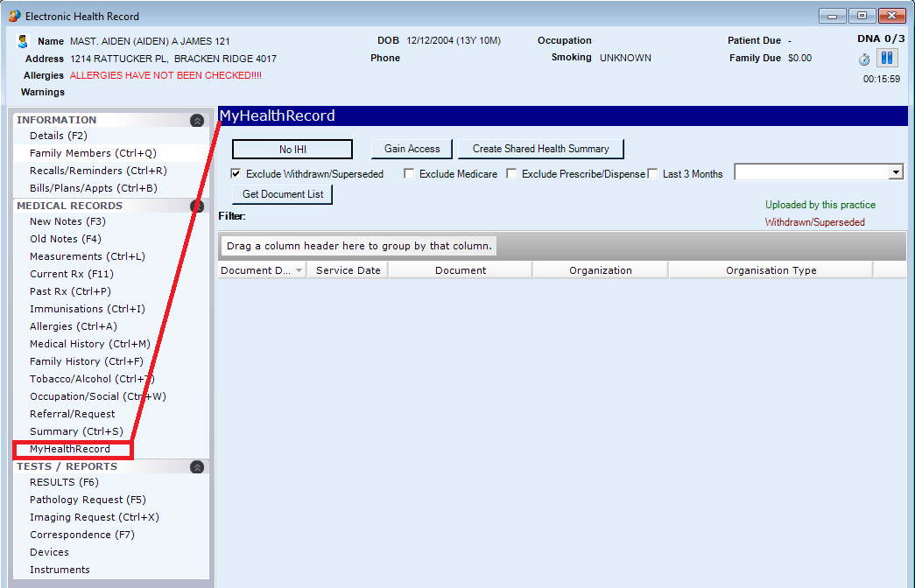Open Summary (Ctrl+S)
This screenshot has width=915, height=588.
(x=76, y=431)
